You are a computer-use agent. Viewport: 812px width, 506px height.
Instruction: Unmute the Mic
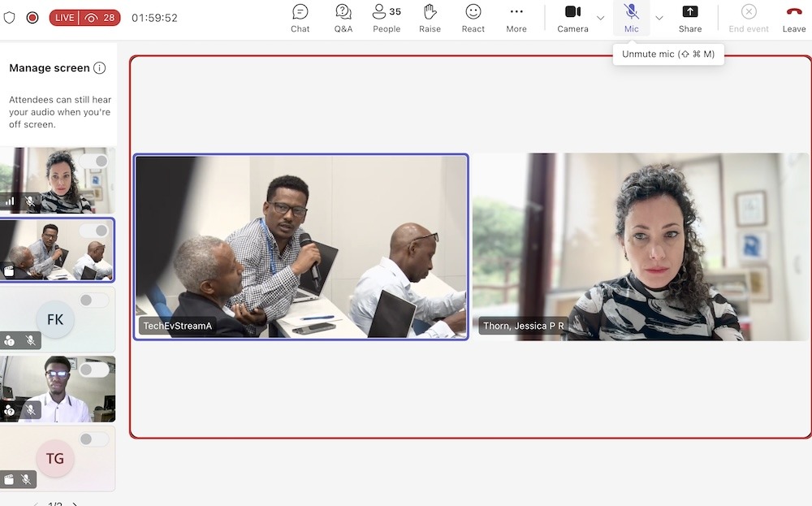click(631, 19)
